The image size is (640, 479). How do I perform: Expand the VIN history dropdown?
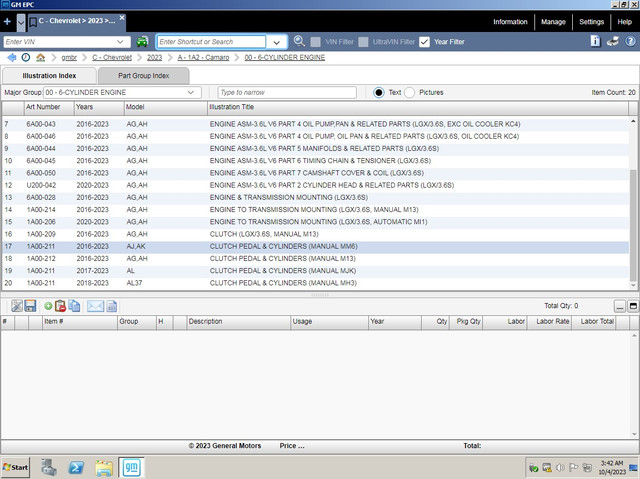120,42
